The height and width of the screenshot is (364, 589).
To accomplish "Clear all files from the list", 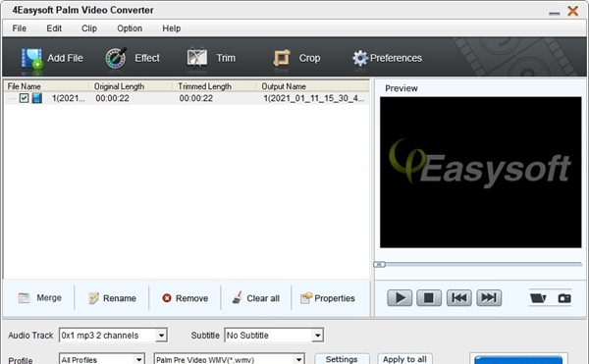I will [255, 298].
